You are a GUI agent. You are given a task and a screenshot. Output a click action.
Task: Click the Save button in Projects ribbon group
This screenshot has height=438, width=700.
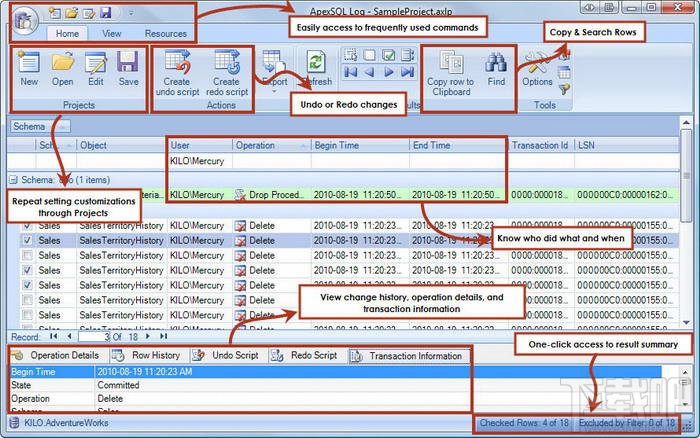coord(128,69)
